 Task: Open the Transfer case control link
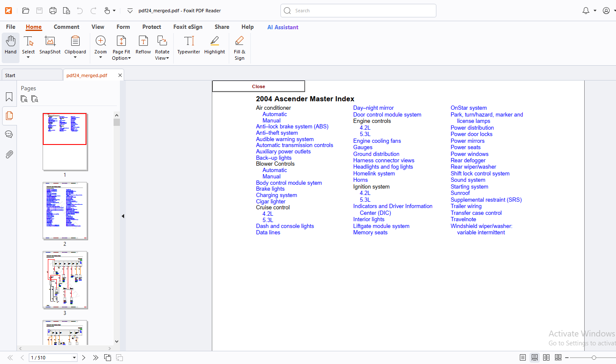tap(476, 213)
